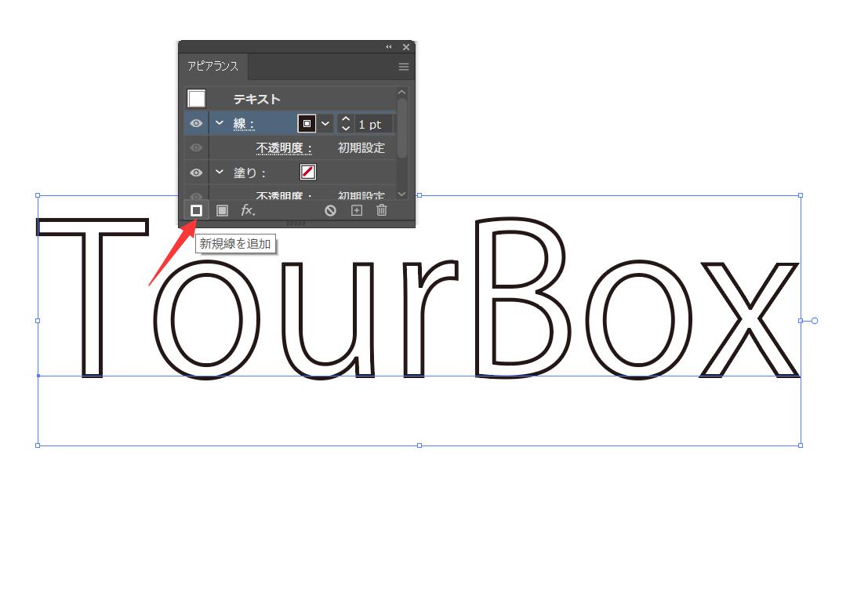The width and height of the screenshot is (868, 600).
Task: Toggle visibility of the 線 stroke row
Action: tap(196, 124)
